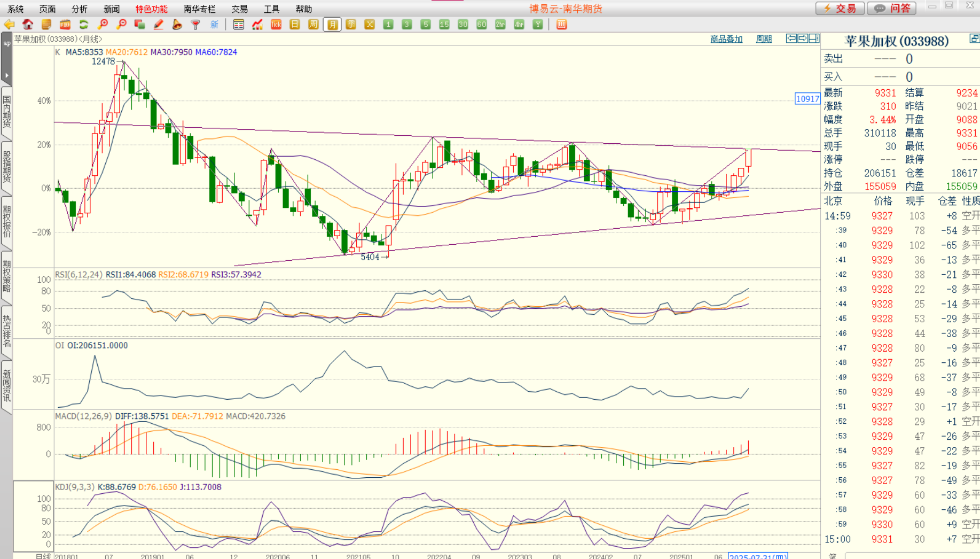Open the 分析 menu

(79, 9)
